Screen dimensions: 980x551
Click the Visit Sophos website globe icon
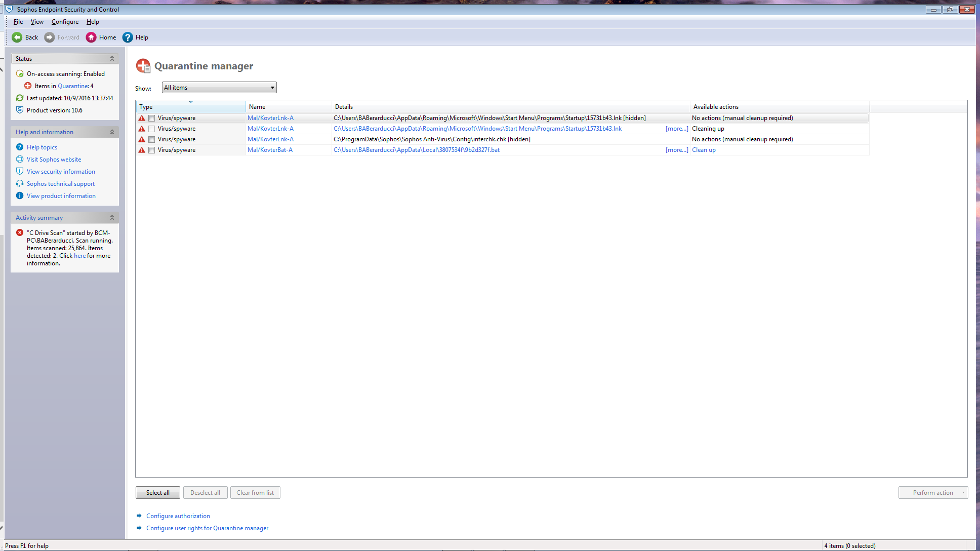[x=20, y=160]
